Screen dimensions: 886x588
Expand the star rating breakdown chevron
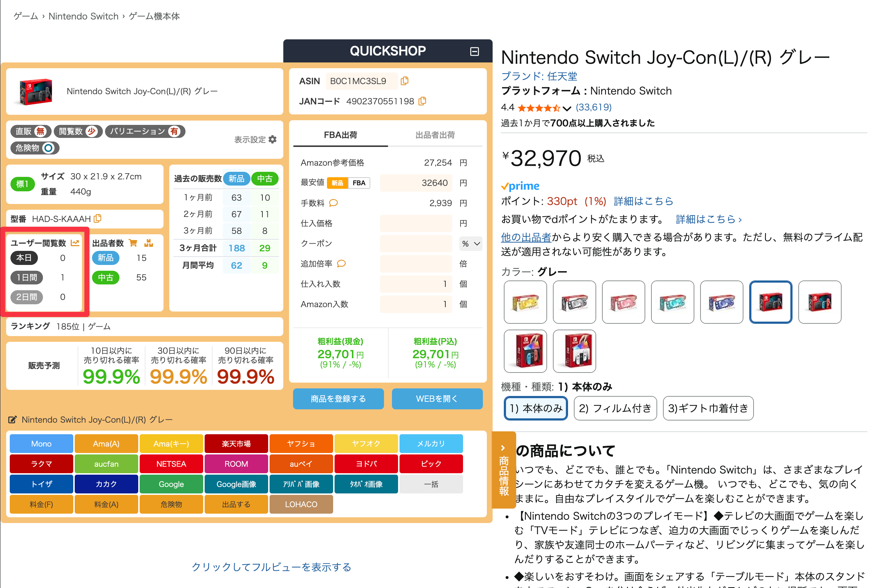pyautogui.click(x=567, y=109)
